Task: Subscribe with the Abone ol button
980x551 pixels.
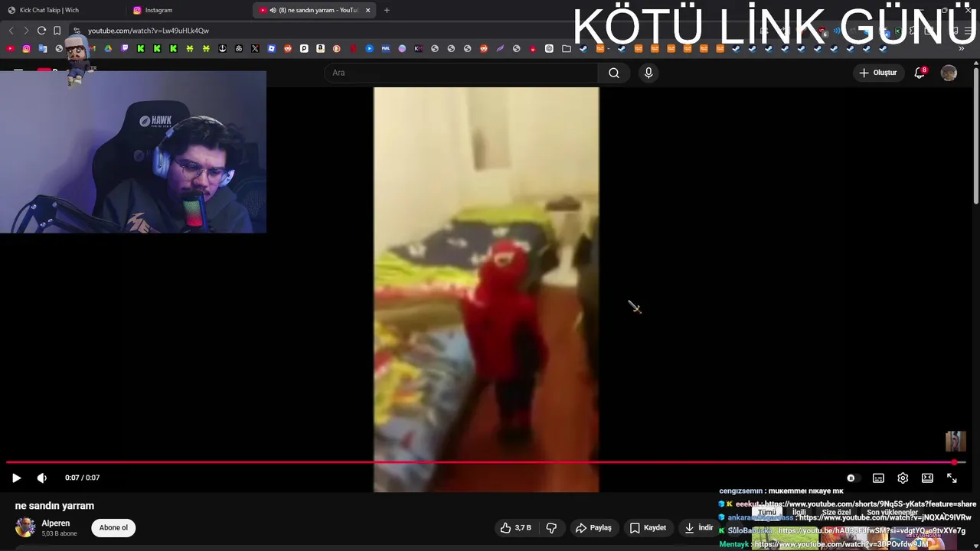Action: 113,527
